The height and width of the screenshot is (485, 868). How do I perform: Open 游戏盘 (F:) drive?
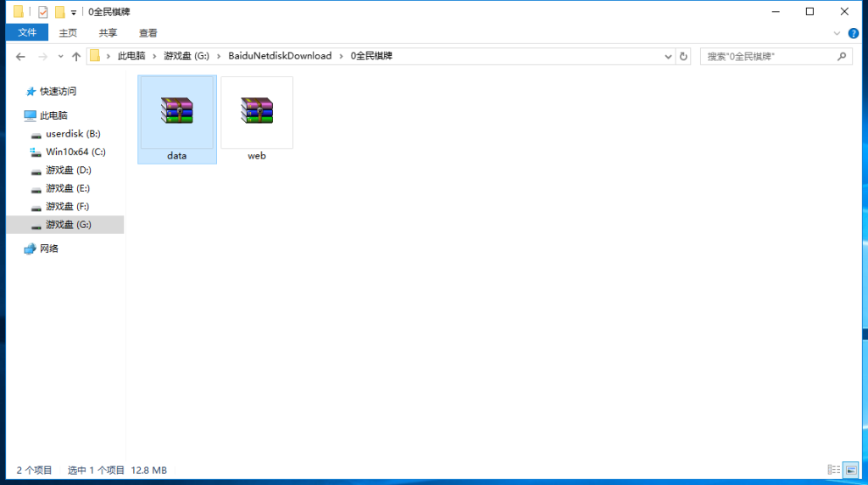point(67,207)
